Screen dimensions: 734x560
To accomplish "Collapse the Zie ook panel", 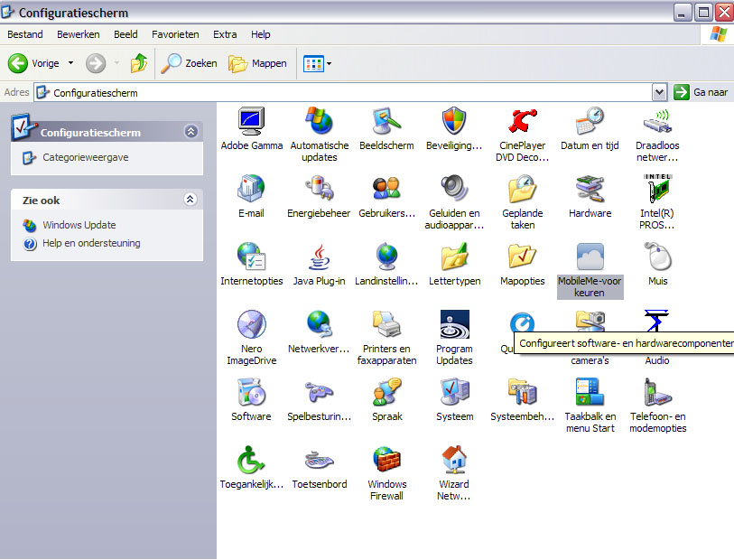I will click(x=190, y=200).
